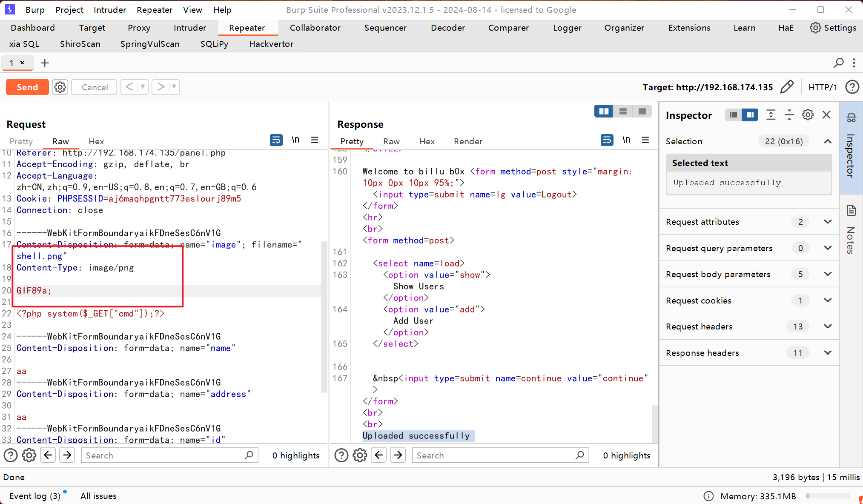This screenshot has height=504, width=863.
Task: Collapse all Inspector sections
Action: point(789,115)
